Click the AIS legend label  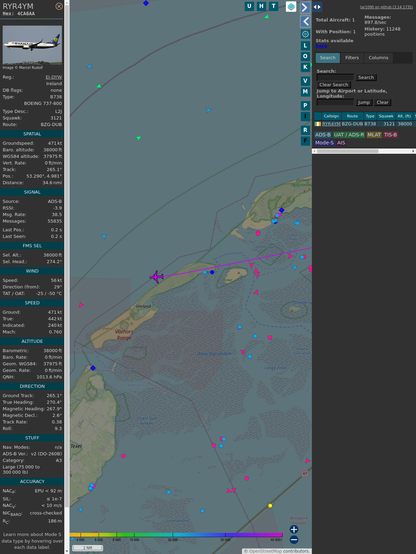(x=341, y=143)
